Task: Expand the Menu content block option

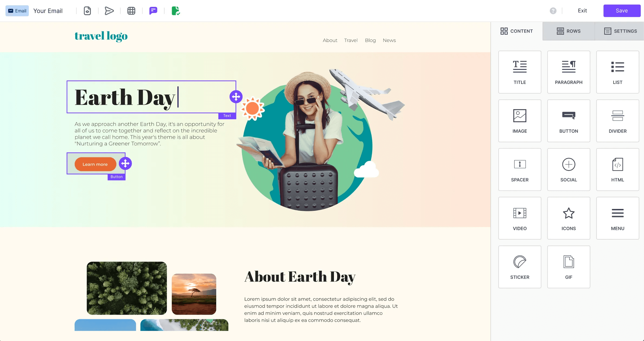Action: pyautogui.click(x=618, y=218)
